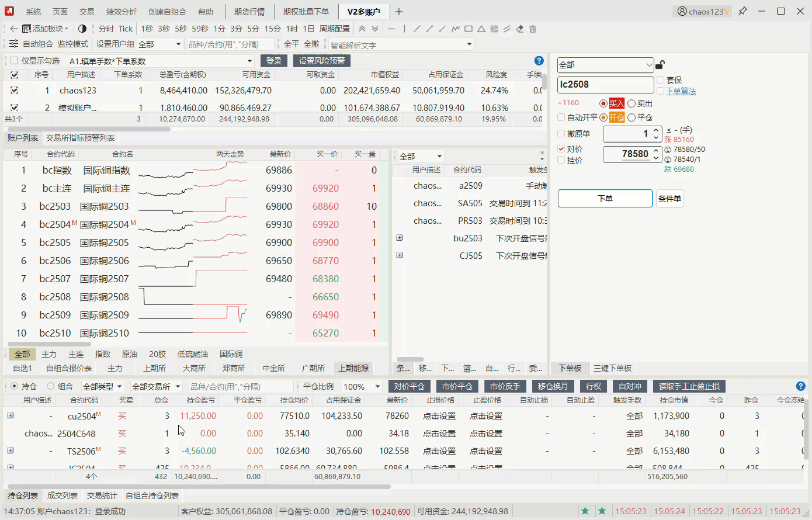Image resolution: width=812 pixels, height=520 pixels.
Task: Expand the cu2504 position row
Action: pos(11,415)
